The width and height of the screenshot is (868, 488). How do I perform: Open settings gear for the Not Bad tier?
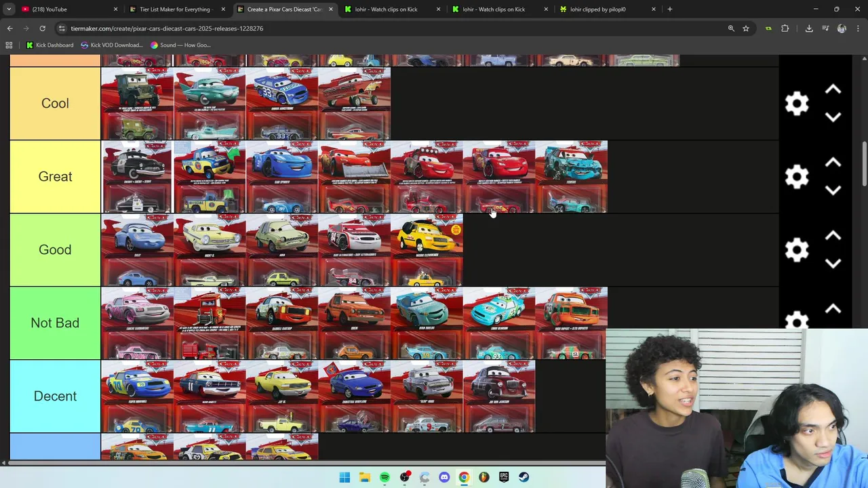point(797,321)
